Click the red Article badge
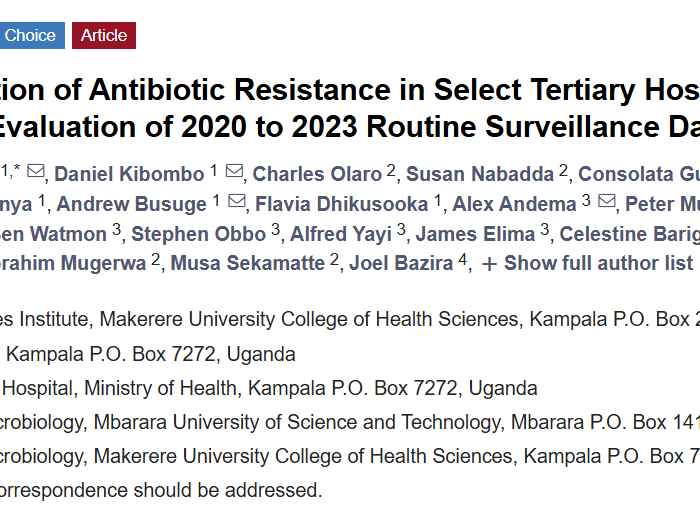 [104, 36]
